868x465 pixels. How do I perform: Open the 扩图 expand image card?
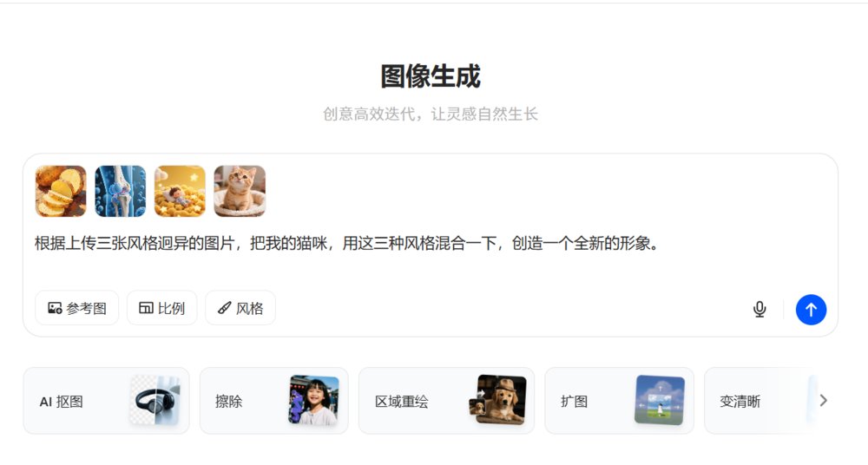[x=619, y=401]
